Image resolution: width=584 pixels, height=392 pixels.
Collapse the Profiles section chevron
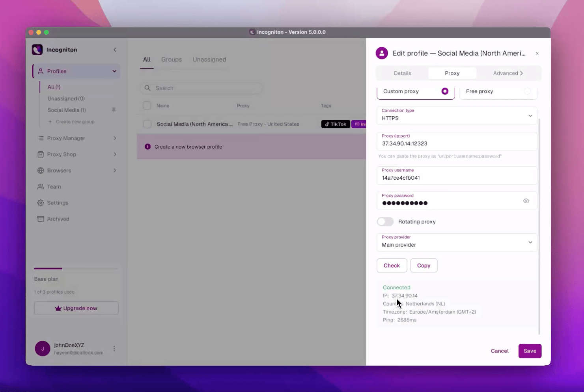[114, 71]
